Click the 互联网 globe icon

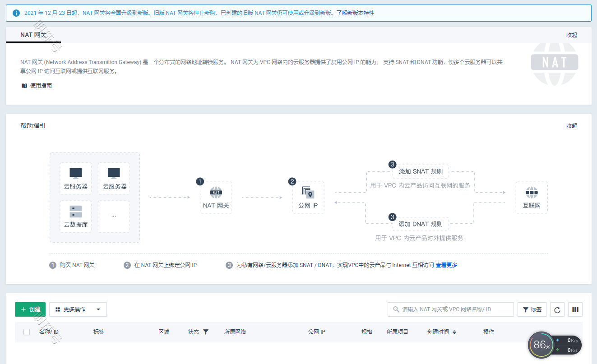click(x=532, y=193)
